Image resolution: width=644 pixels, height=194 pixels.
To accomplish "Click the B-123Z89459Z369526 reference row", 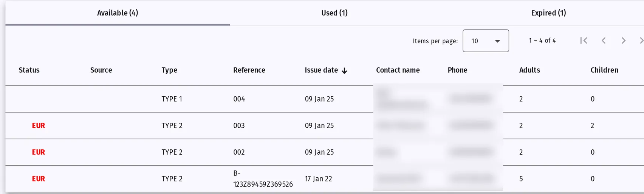I will 325,179.
